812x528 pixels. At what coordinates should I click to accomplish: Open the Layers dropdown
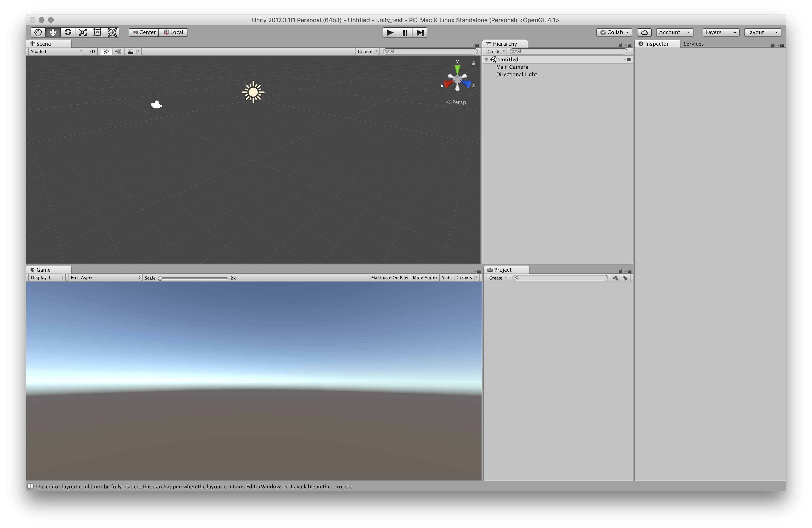click(721, 32)
